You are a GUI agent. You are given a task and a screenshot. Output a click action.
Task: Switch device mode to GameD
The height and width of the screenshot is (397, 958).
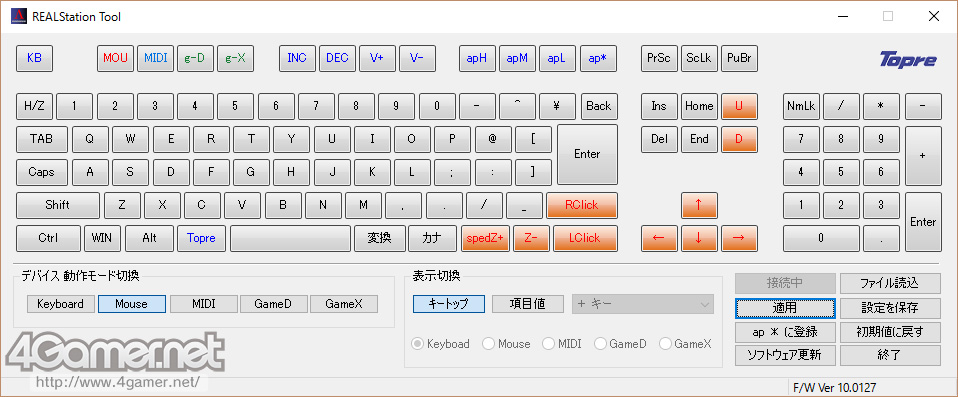click(x=273, y=304)
